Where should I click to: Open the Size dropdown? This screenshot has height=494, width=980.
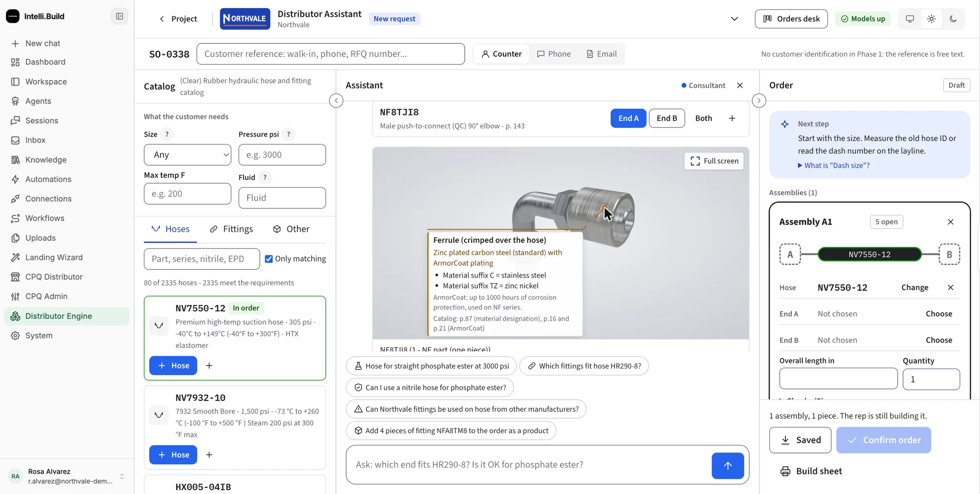187,155
